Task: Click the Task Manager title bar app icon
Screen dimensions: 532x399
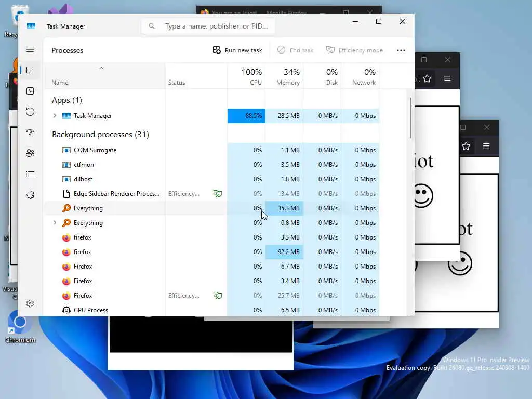Action: click(31, 26)
